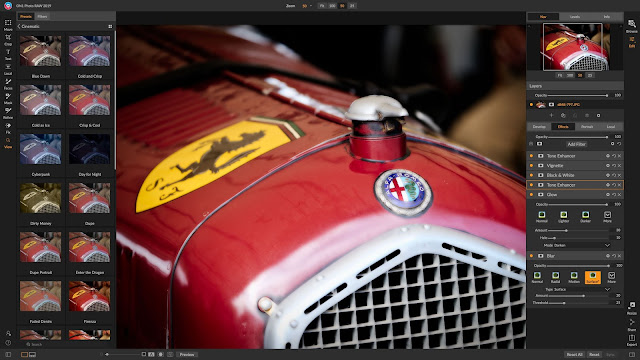Open the Glow Mode Darken dropdown
This screenshot has width=640, height=360.
pyautogui.click(x=576, y=245)
